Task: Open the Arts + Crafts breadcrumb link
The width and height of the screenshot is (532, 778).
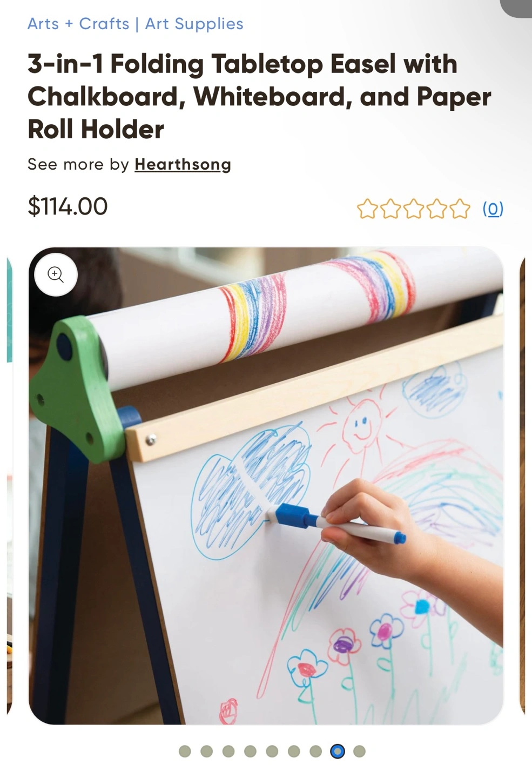Action: [x=78, y=24]
